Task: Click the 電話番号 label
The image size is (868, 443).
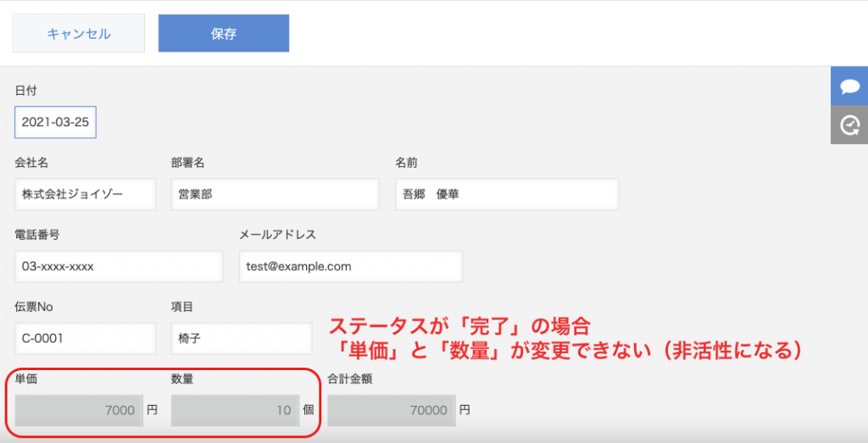Action: click(37, 235)
